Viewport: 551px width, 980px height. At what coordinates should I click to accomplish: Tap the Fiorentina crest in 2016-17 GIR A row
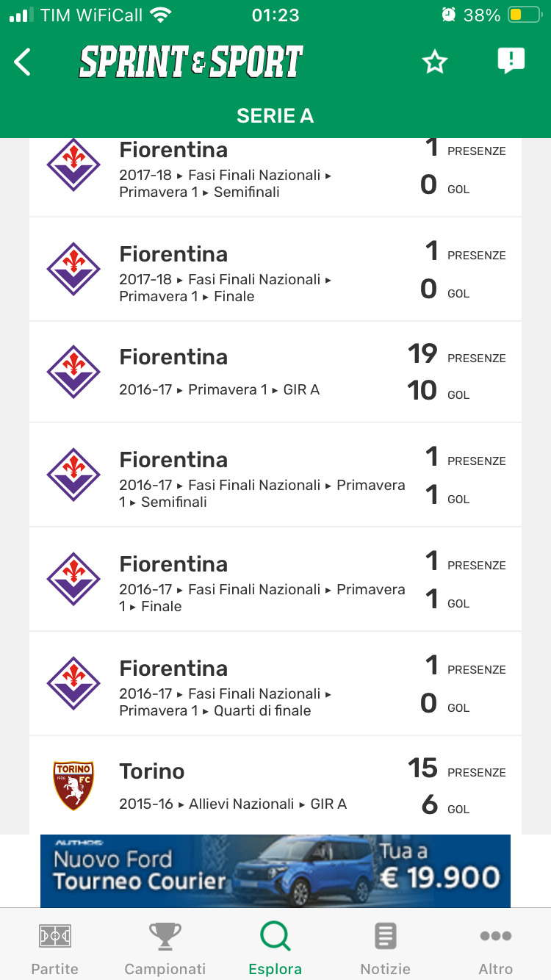tap(73, 372)
